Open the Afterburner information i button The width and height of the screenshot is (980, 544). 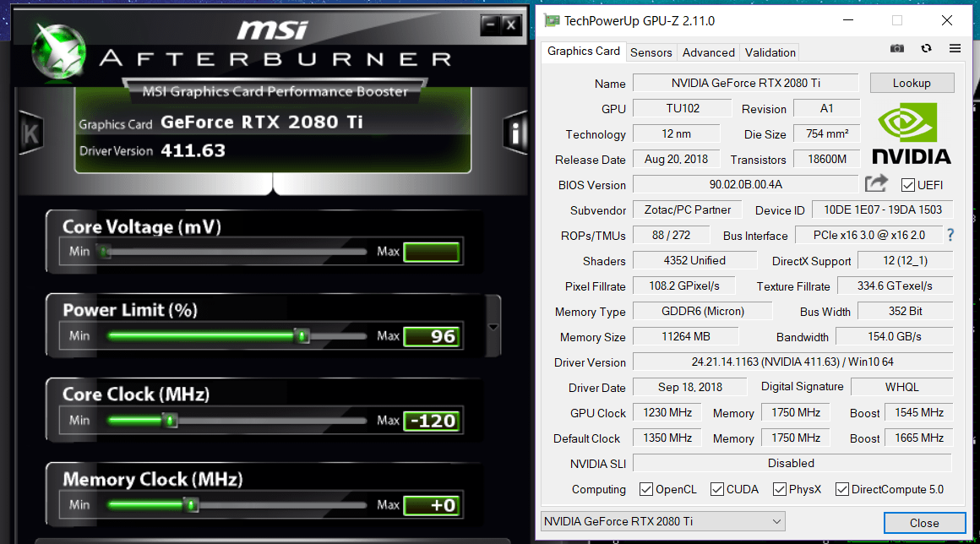click(515, 133)
